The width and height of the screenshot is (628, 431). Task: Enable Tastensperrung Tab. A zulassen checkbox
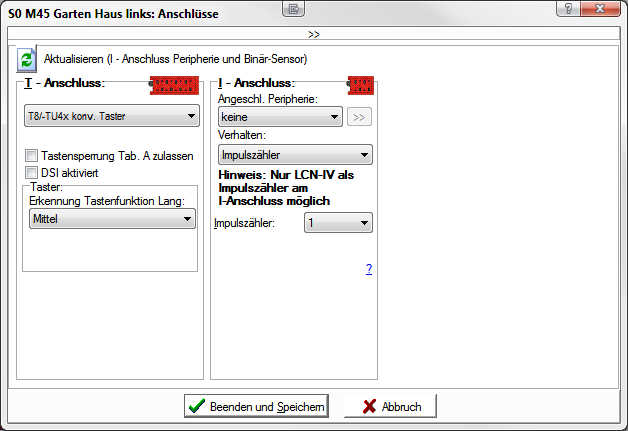tap(32, 155)
